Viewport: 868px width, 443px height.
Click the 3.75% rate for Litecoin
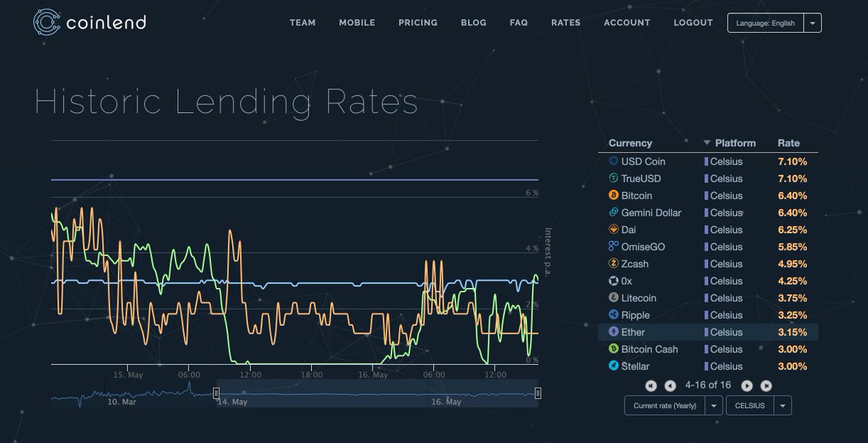pyautogui.click(x=792, y=298)
